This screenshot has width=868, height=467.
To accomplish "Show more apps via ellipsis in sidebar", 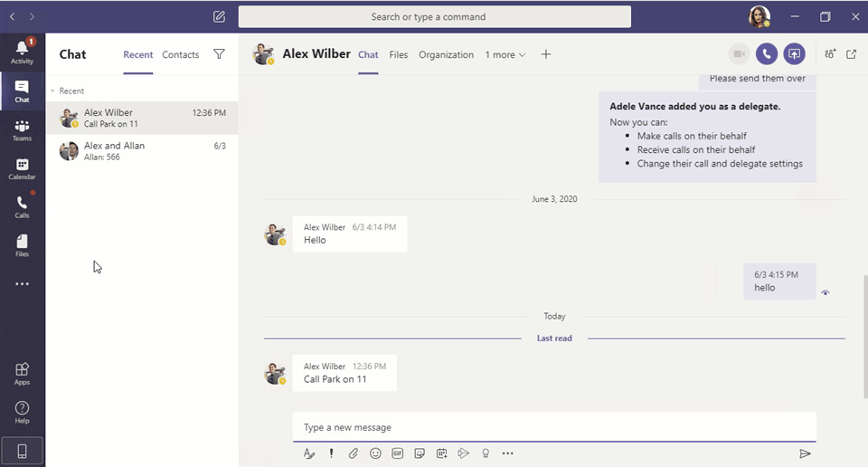I will tap(22, 283).
